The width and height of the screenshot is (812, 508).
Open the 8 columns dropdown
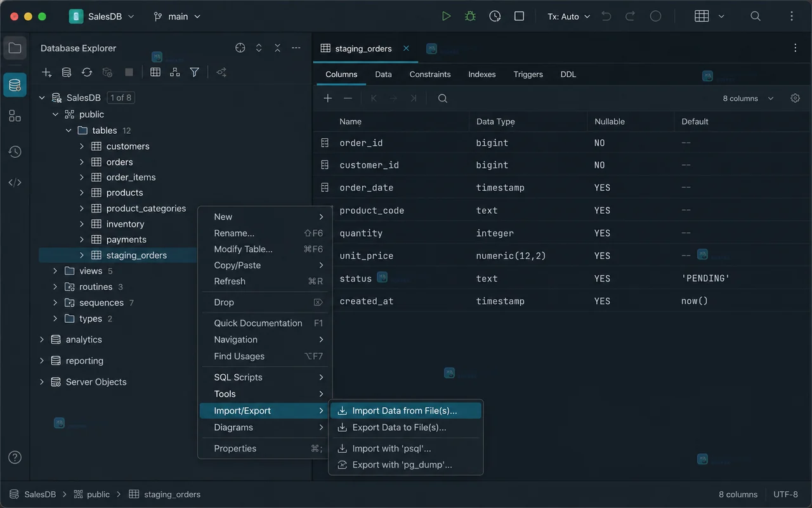coord(749,98)
